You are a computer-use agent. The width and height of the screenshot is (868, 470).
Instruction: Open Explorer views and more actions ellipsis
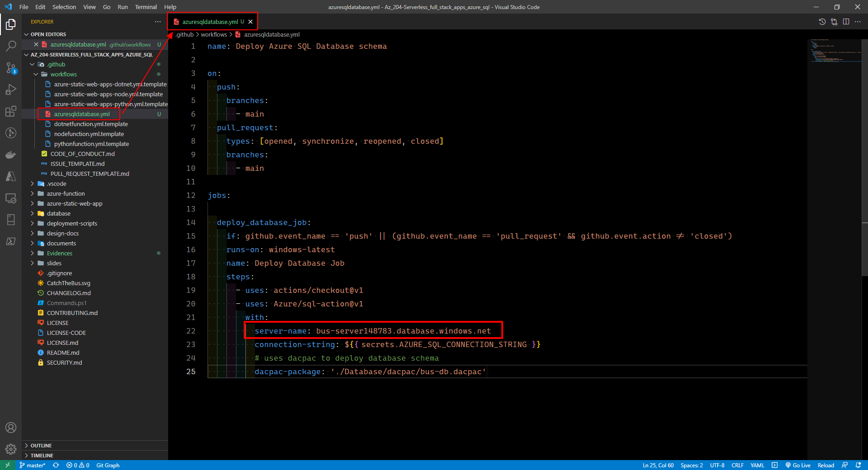pyautogui.click(x=157, y=22)
